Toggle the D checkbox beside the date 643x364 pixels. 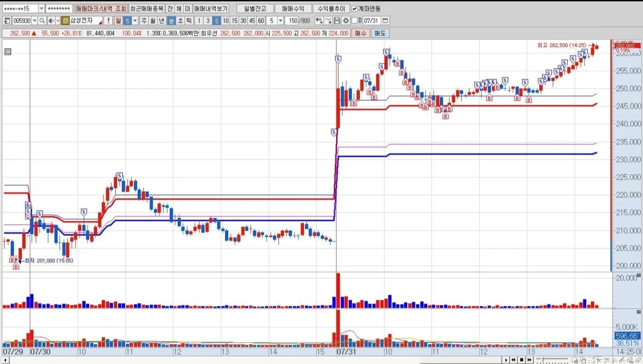tap(355, 21)
